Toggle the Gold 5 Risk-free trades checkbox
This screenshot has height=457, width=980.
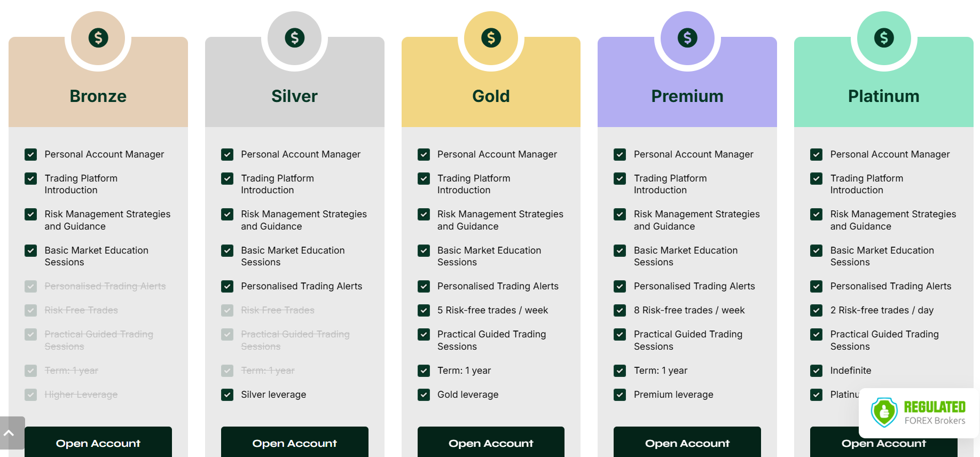pos(424,310)
